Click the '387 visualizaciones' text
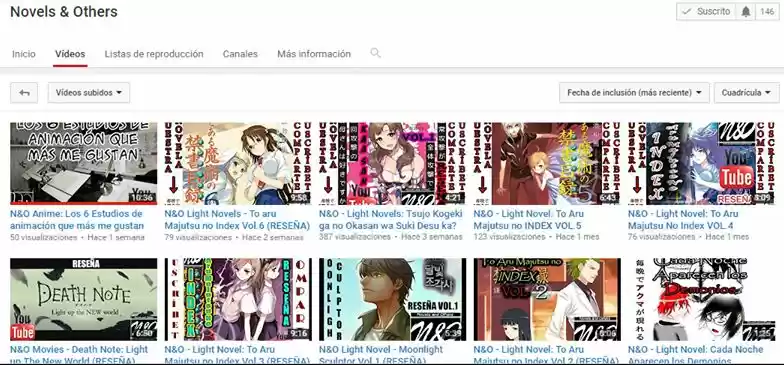 tap(354, 237)
